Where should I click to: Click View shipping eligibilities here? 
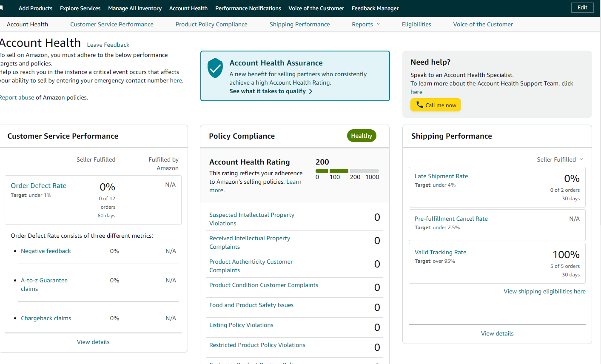coord(545,291)
